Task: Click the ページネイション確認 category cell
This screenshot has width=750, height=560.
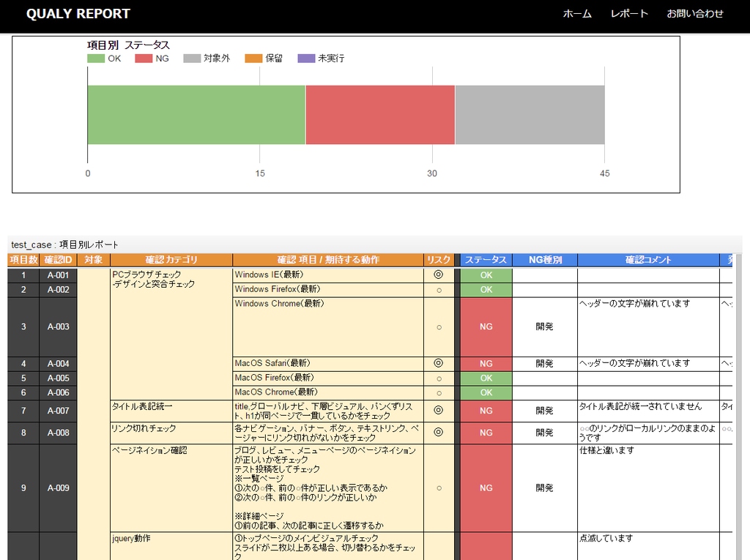Action: [x=171, y=488]
